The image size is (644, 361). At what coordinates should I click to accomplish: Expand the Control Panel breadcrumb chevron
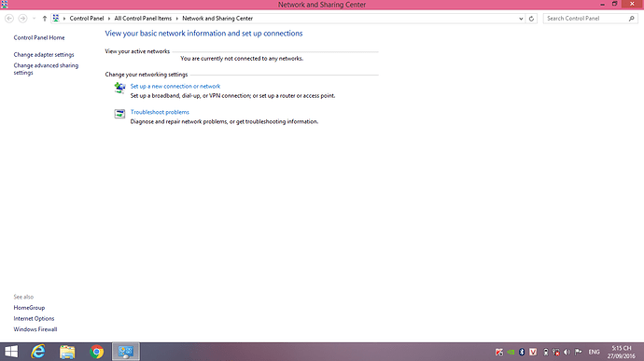coord(109,19)
